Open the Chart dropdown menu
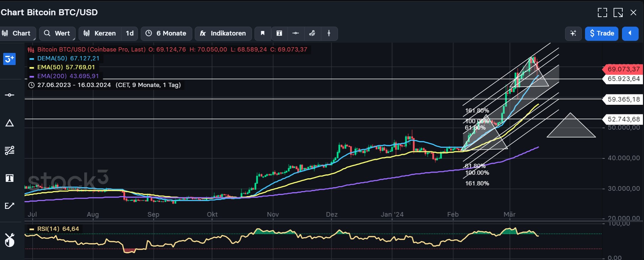The height and width of the screenshot is (260, 644). tap(17, 33)
